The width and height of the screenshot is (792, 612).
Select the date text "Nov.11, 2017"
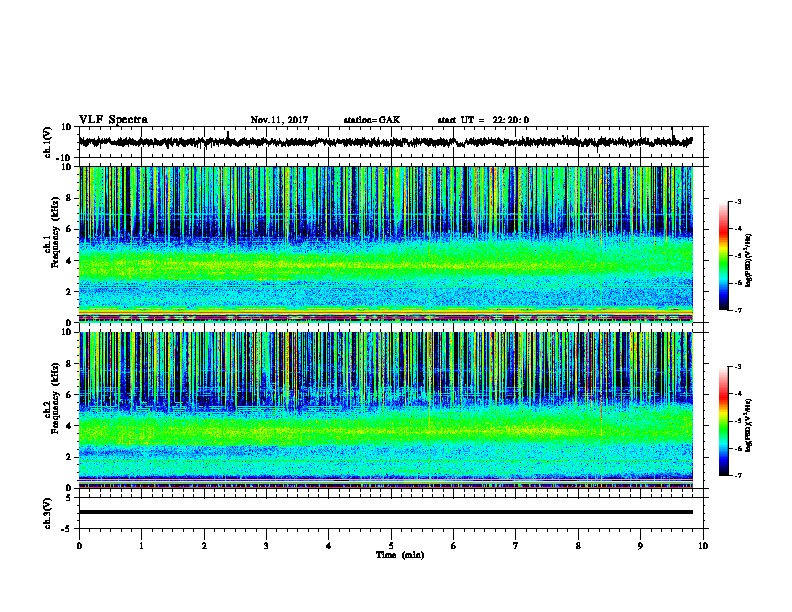(279, 120)
